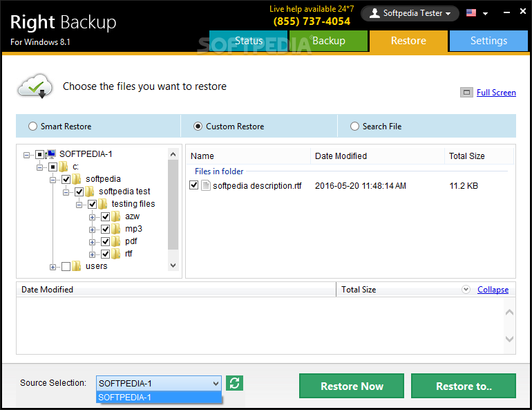
Task: Click the green refresh source icon
Action: tap(234, 383)
